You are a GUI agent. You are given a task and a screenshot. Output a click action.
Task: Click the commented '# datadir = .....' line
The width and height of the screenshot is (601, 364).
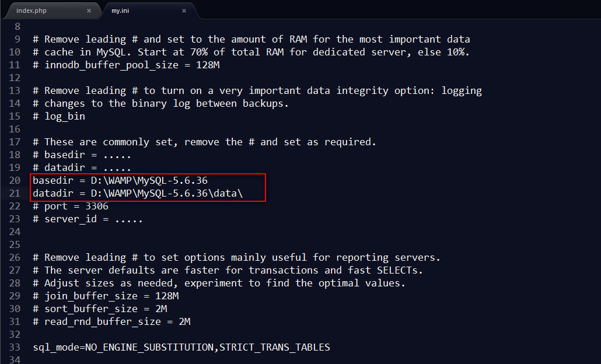click(82, 168)
